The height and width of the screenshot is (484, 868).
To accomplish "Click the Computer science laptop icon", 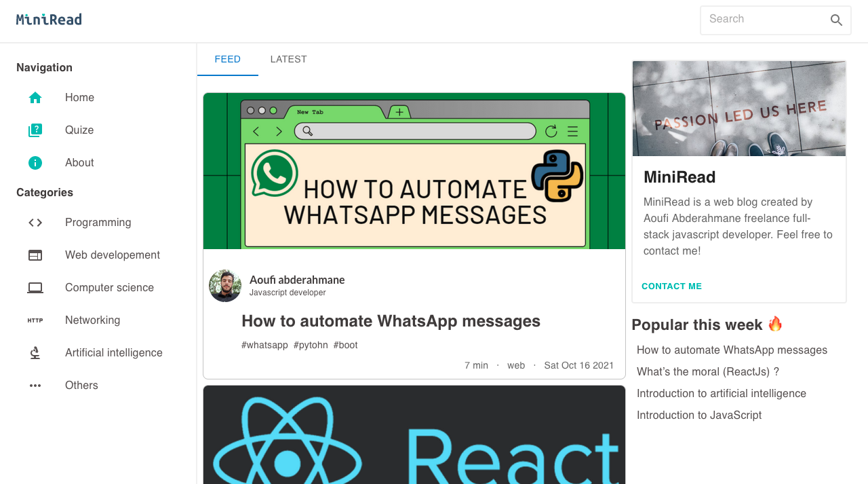I will pos(35,288).
